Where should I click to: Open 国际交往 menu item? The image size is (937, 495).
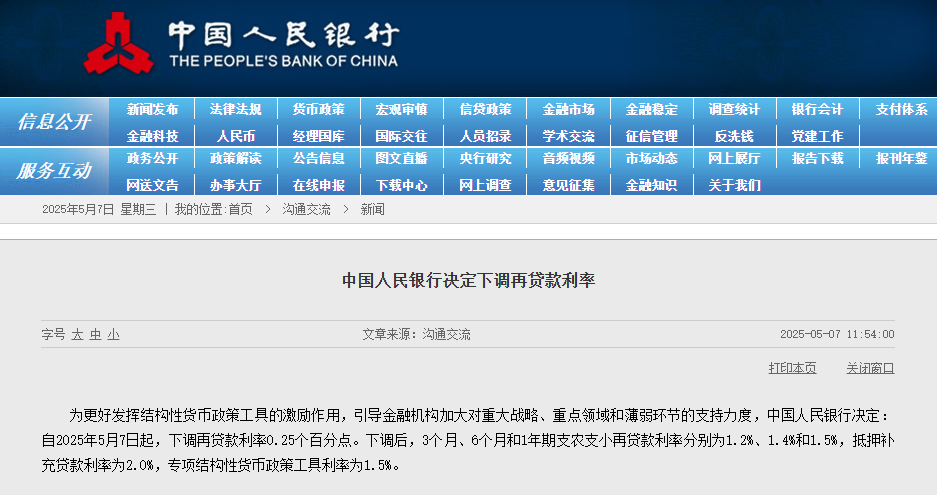pyautogui.click(x=402, y=136)
